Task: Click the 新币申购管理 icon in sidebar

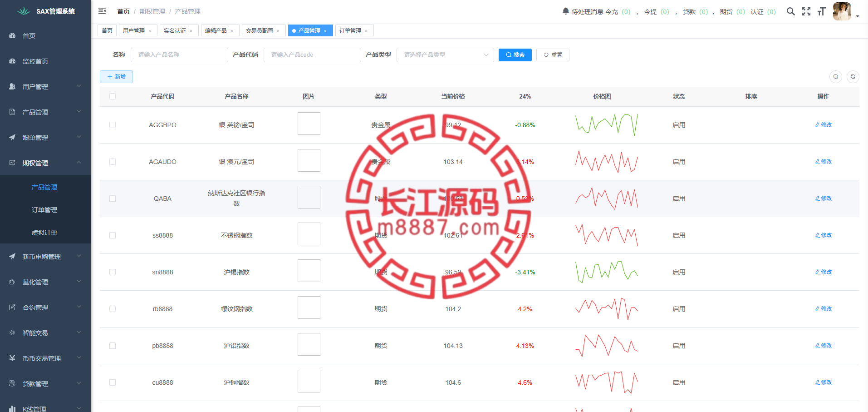Action: 12,256
